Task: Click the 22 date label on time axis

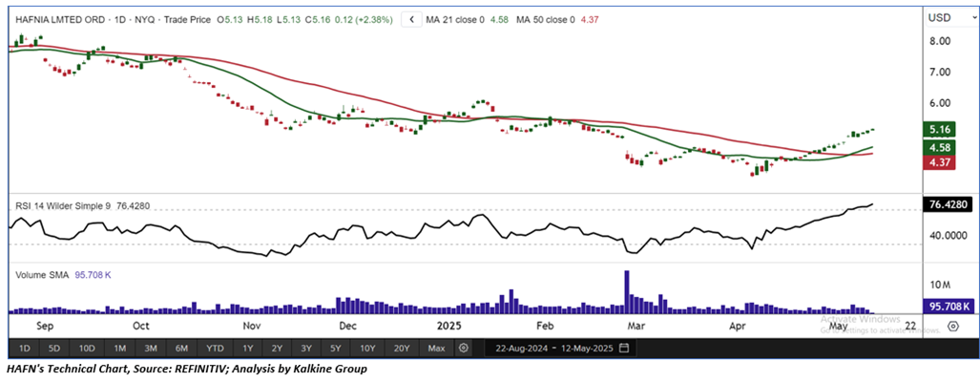Action: pyautogui.click(x=910, y=326)
